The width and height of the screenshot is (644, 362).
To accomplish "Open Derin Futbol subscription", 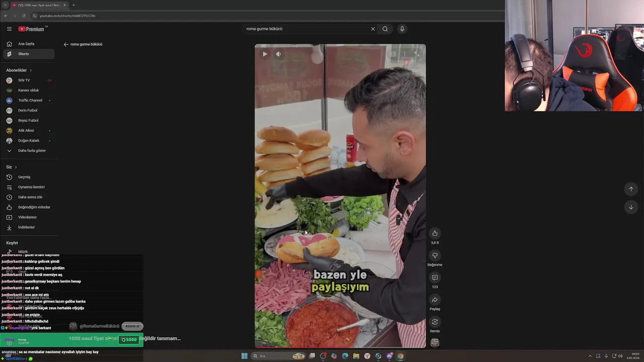I will (x=29, y=111).
